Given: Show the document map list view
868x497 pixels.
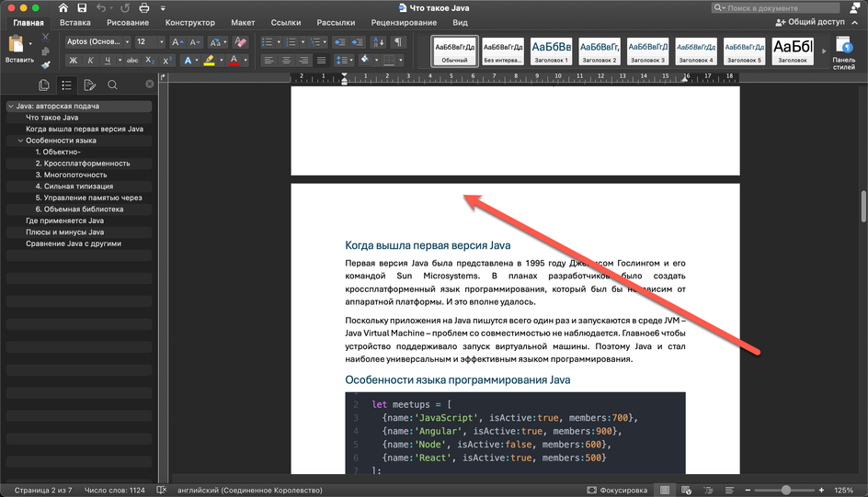Looking at the screenshot, I should (66, 85).
